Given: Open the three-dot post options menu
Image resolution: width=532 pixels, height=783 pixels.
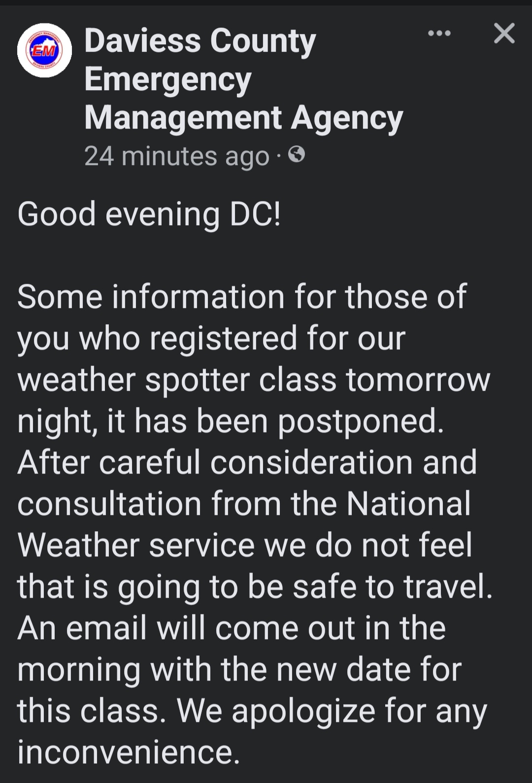Looking at the screenshot, I should point(439,34).
